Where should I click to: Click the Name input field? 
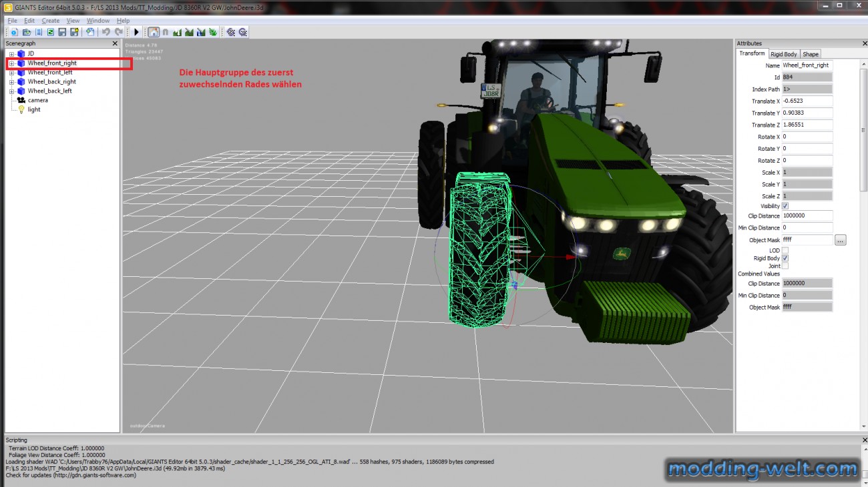807,65
